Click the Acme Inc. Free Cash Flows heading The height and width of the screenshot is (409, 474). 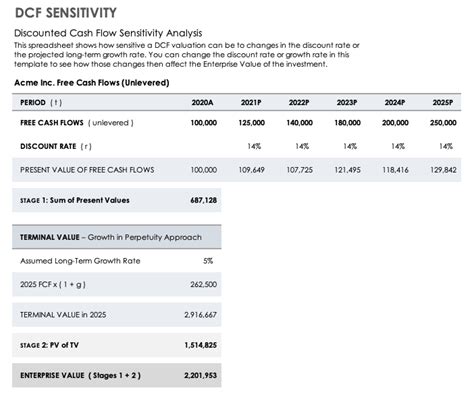(92, 83)
